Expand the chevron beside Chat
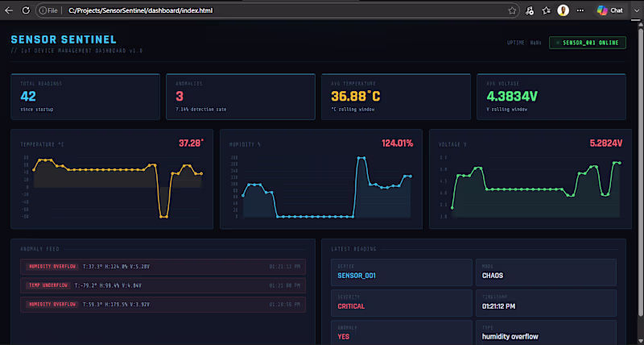644x345 pixels. (637, 10)
